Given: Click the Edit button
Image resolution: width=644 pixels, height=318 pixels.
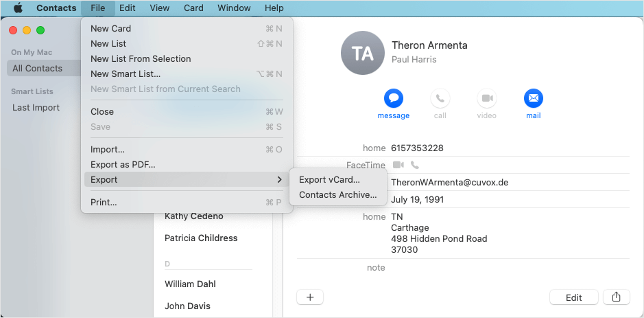Looking at the screenshot, I should 574,297.
